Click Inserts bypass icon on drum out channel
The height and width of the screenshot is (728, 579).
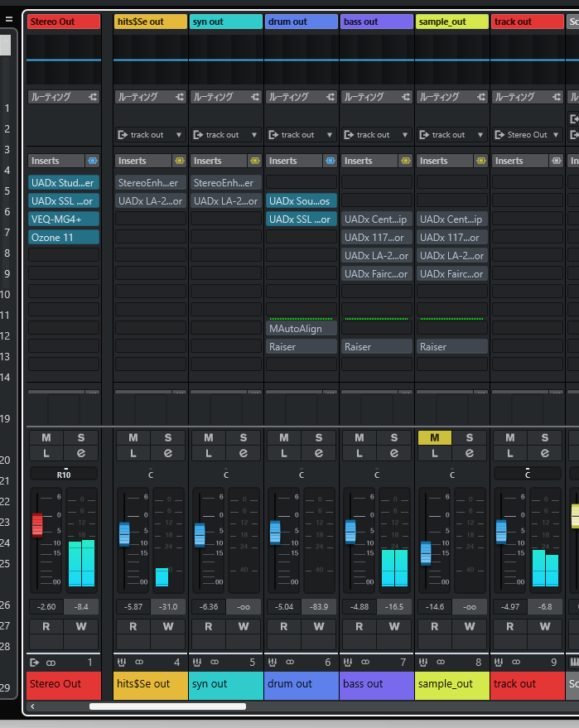point(330,161)
